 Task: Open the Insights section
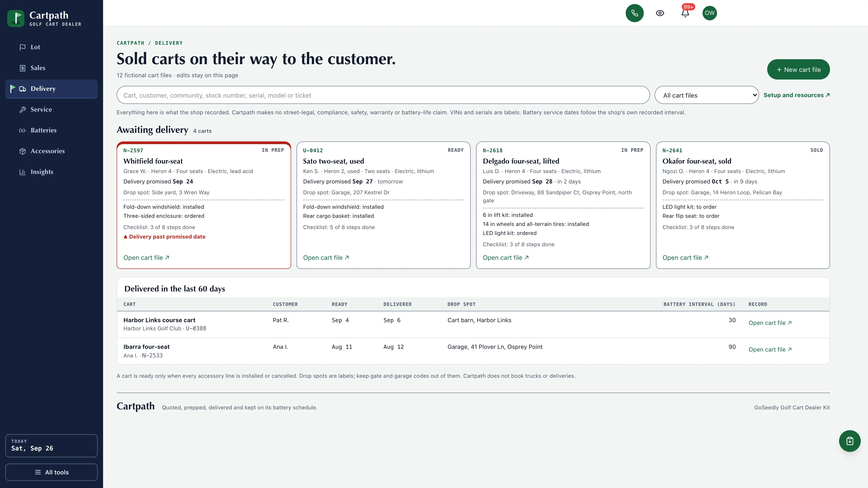[x=52, y=172]
